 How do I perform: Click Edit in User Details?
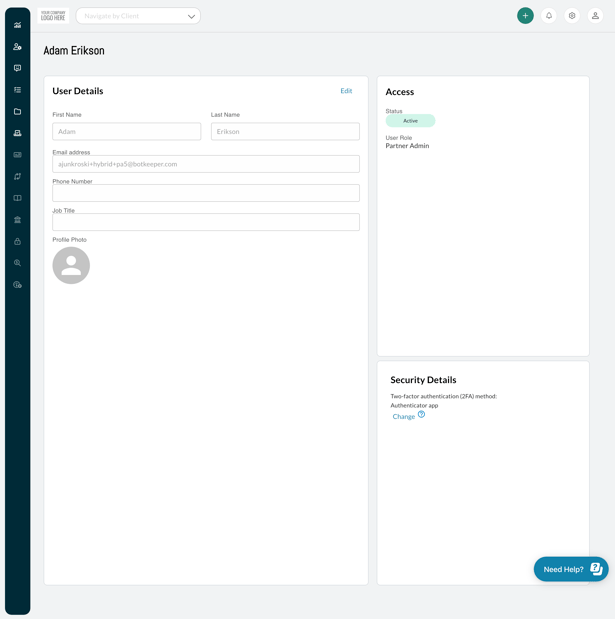click(346, 91)
